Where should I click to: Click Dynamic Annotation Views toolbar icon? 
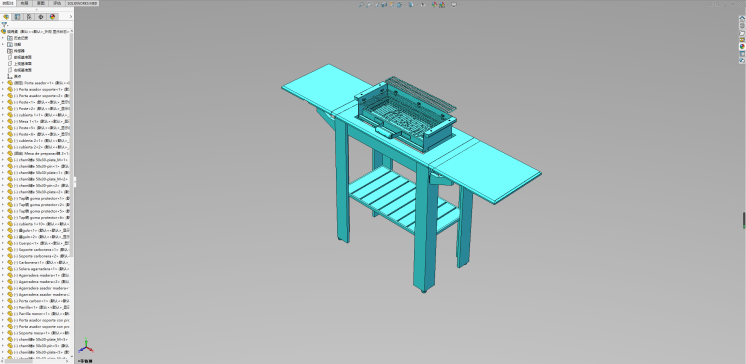[392, 5]
